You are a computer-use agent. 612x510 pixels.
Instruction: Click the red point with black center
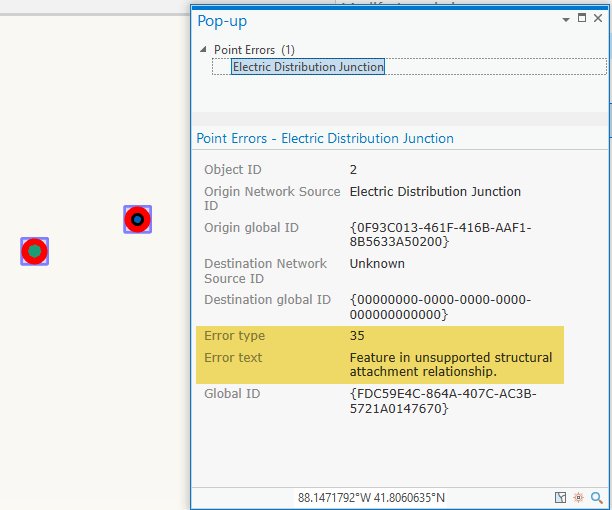click(x=137, y=220)
